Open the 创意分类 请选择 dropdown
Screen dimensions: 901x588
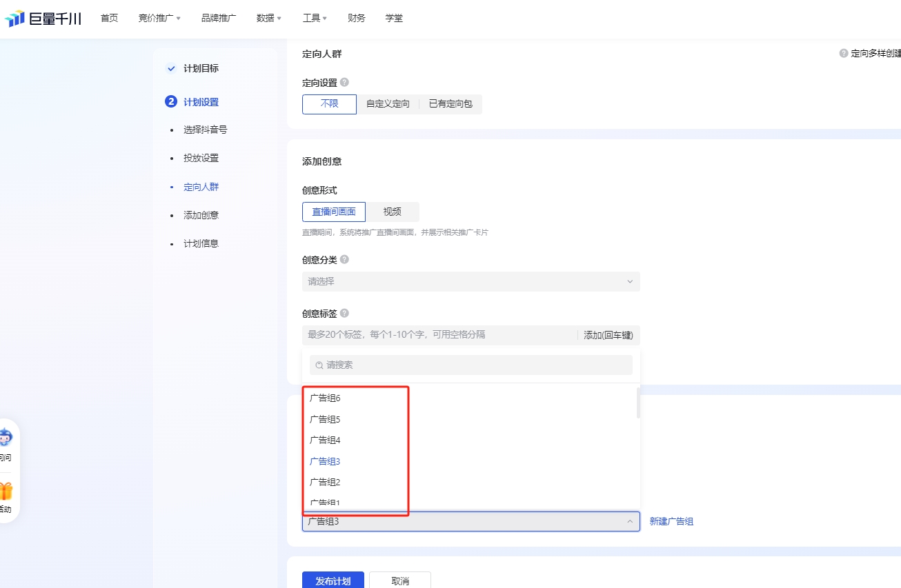tap(471, 281)
